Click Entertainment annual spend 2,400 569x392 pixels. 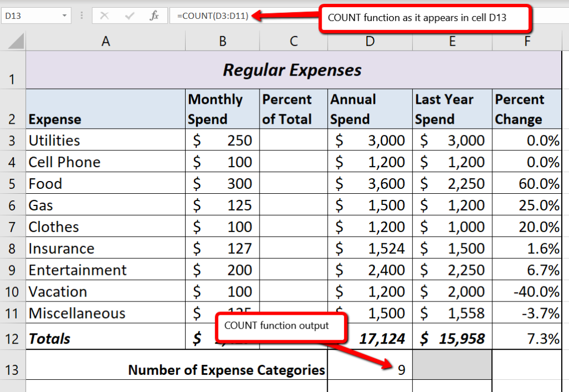[x=370, y=269]
